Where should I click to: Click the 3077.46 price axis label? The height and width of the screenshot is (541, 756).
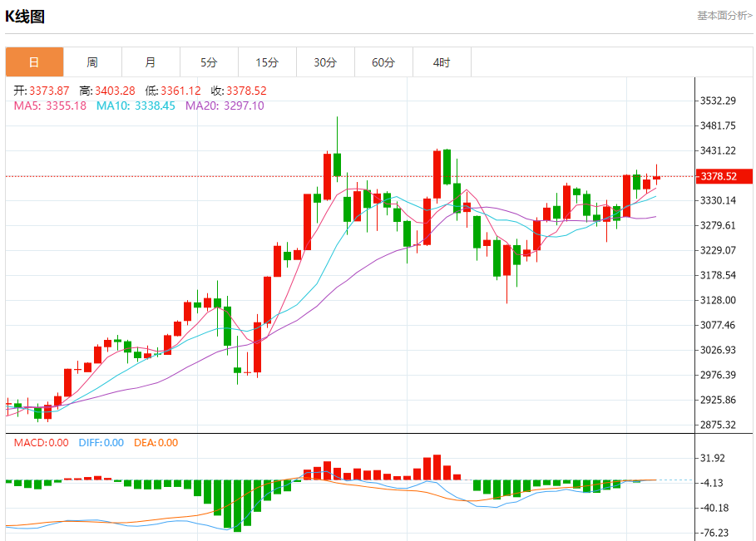click(718, 325)
